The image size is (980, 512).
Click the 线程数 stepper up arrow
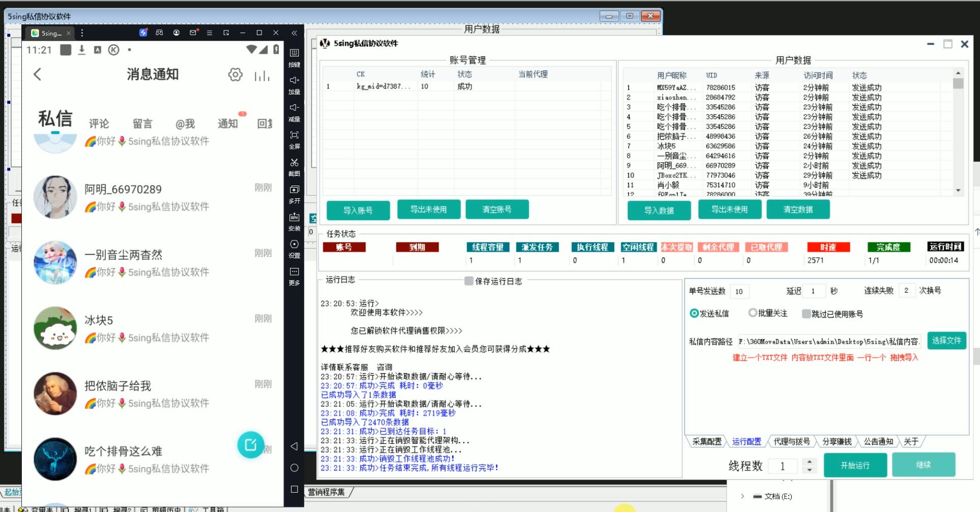click(x=809, y=461)
